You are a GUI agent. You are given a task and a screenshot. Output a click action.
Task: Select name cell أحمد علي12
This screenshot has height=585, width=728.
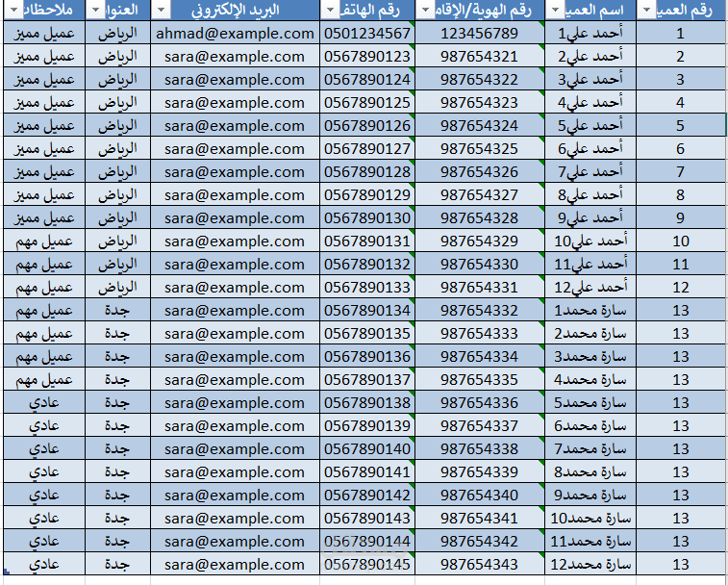tap(590, 287)
